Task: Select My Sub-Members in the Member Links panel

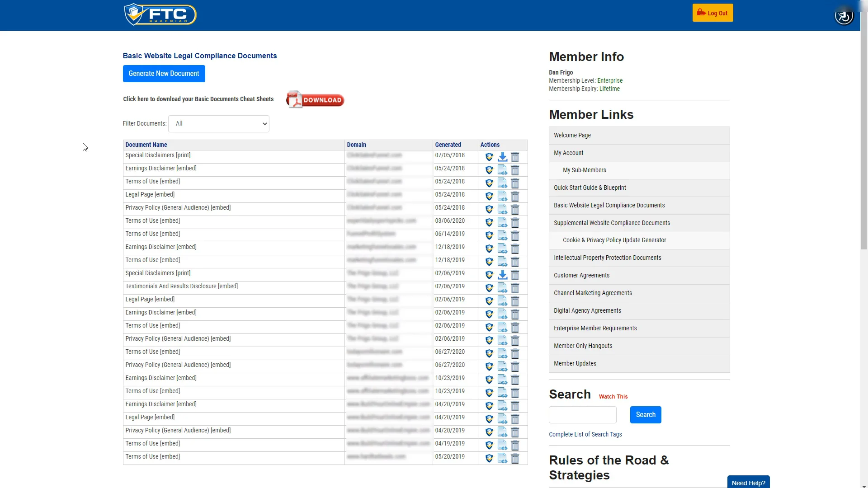Action: click(584, 170)
